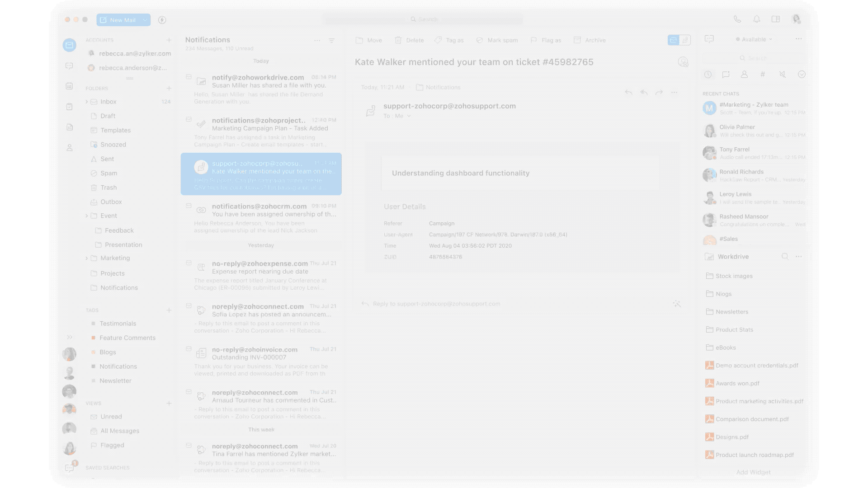
Task: Open the hashtag channels icon in chat panel
Action: [763, 75]
